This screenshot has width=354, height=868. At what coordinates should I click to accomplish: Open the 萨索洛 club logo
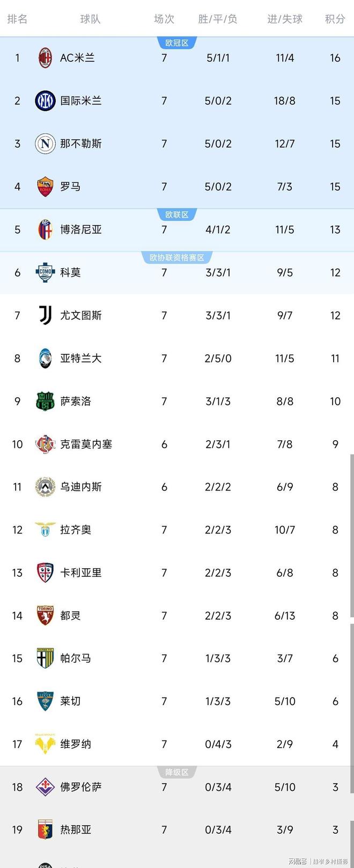point(45,401)
